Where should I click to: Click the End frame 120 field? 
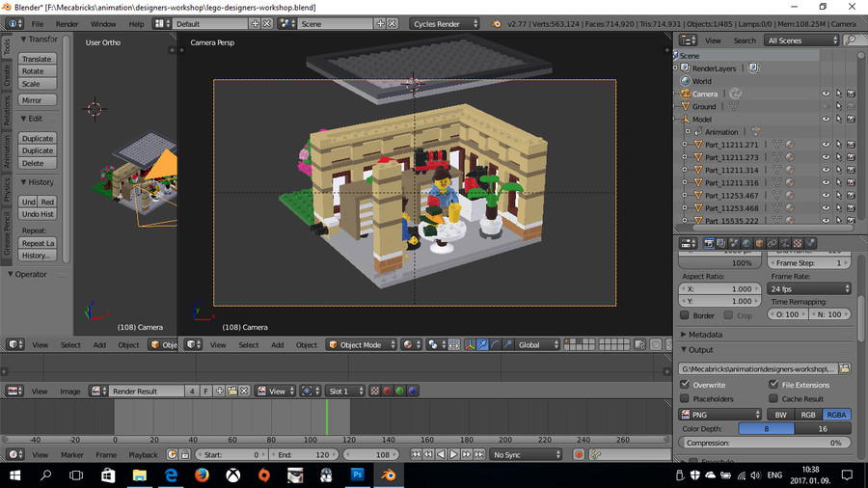coord(303,455)
